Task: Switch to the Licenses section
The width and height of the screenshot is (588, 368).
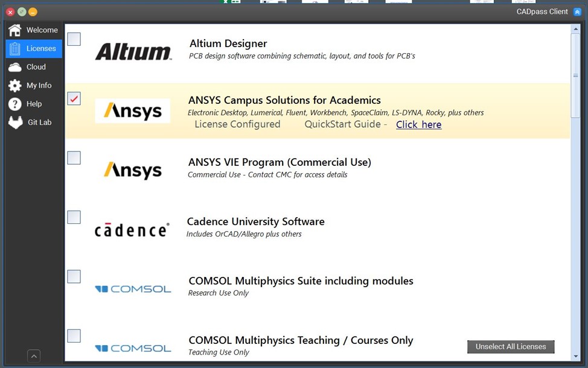Action: 34,49
